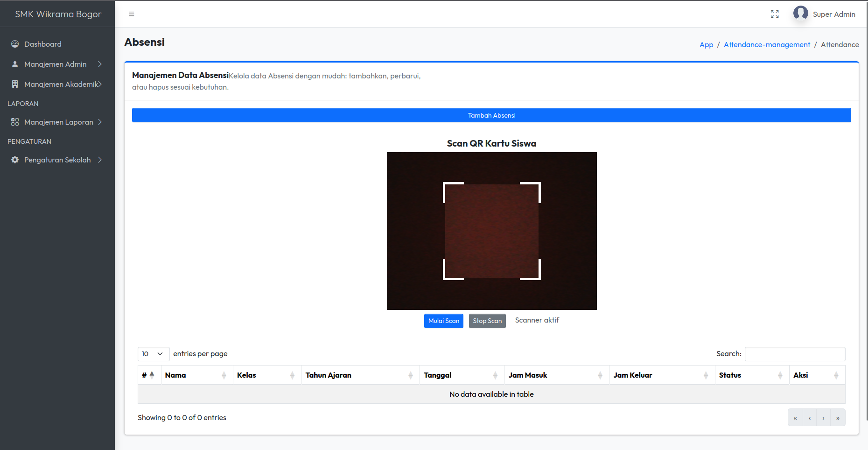
Task: Click the Pengaturan Sekolah gear icon
Action: point(15,160)
